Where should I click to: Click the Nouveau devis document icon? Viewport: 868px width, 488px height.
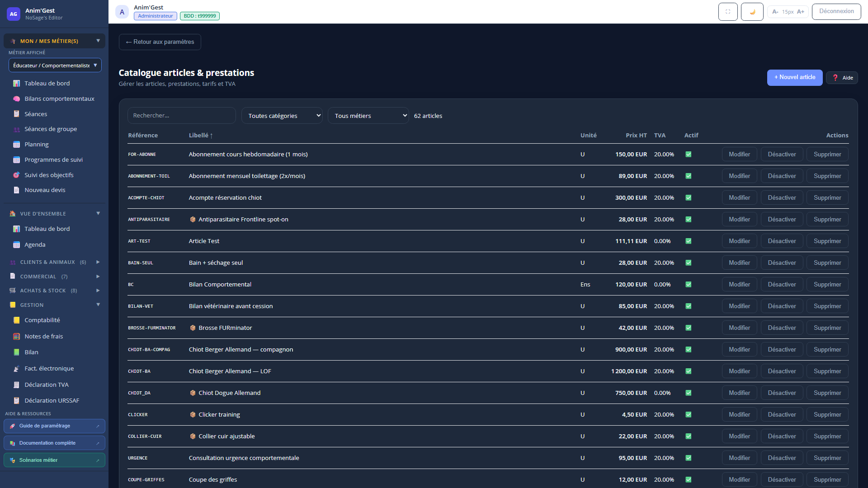tap(17, 190)
